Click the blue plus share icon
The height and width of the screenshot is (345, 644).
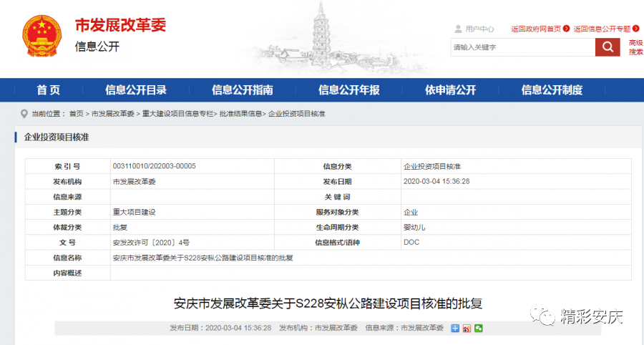454,328
